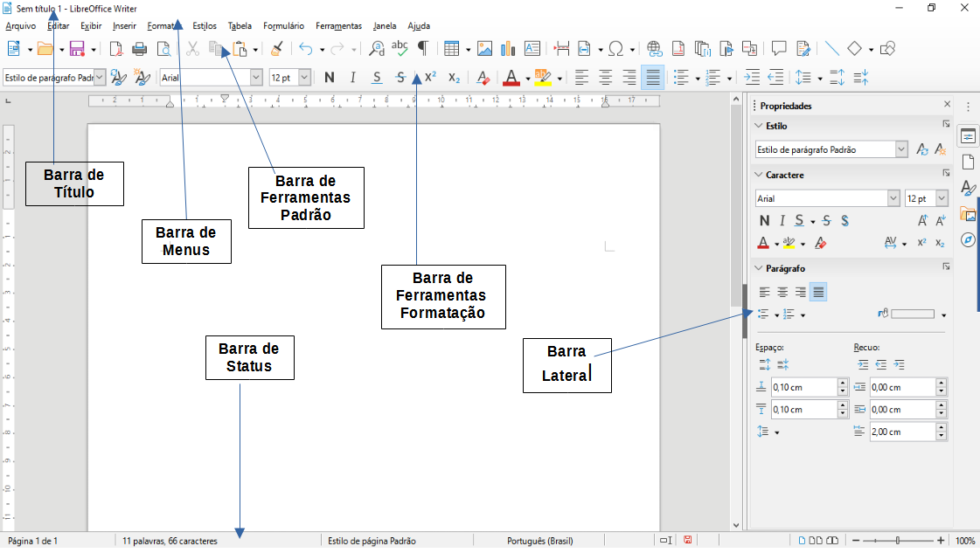Open a file with the folder icon
Screen dimensions: 980x553
pyautogui.click(x=45, y=49)
